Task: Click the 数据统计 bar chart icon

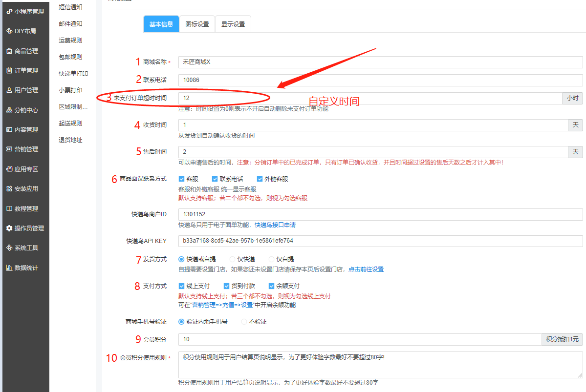Action: coord(9,268)
